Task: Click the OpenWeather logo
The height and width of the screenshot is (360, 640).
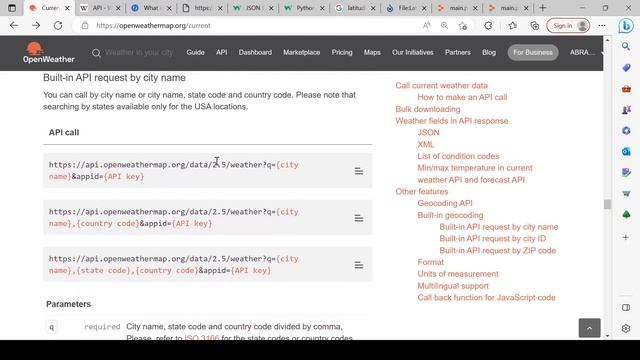Action: point(49,53)
